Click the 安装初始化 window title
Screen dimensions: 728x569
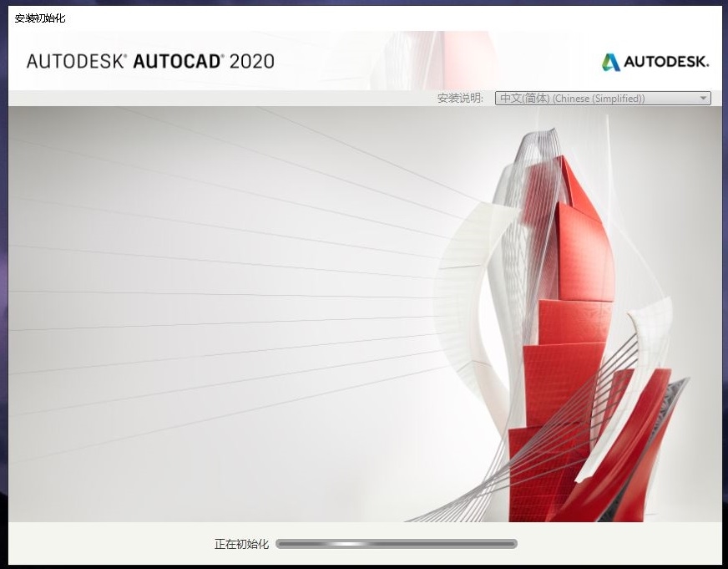tap(40, 18)
